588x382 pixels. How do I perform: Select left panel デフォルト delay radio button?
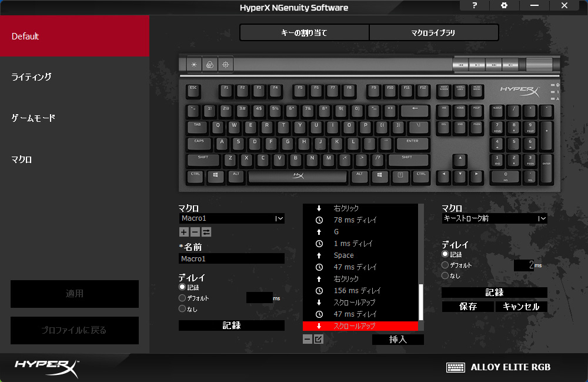[182, 298]
